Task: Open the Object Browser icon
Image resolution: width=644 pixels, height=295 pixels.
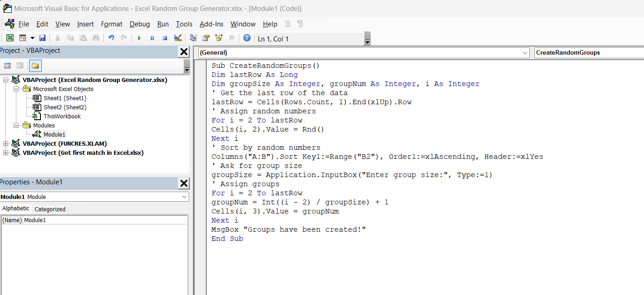Action: pyautogui.click(x=219, y=38)
